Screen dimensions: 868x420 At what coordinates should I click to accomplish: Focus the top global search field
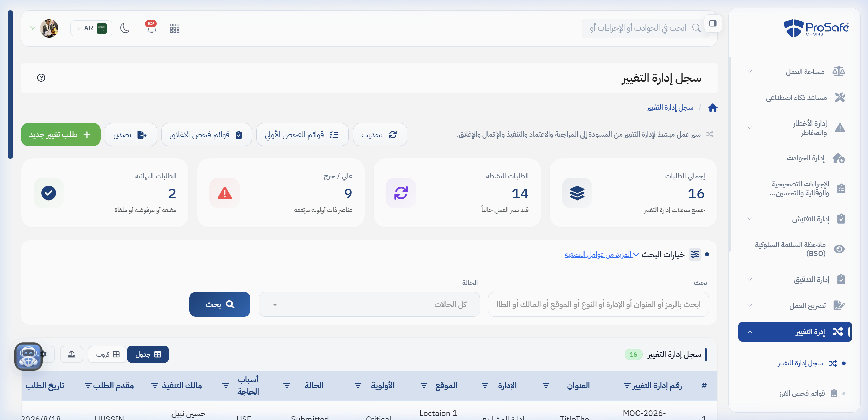click(x=645, y=28)
